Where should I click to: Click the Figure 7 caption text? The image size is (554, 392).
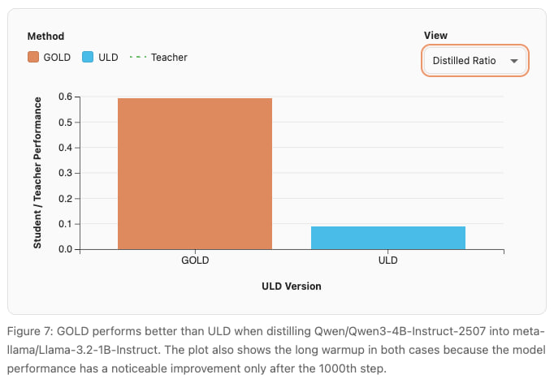[x=276, y=350]
